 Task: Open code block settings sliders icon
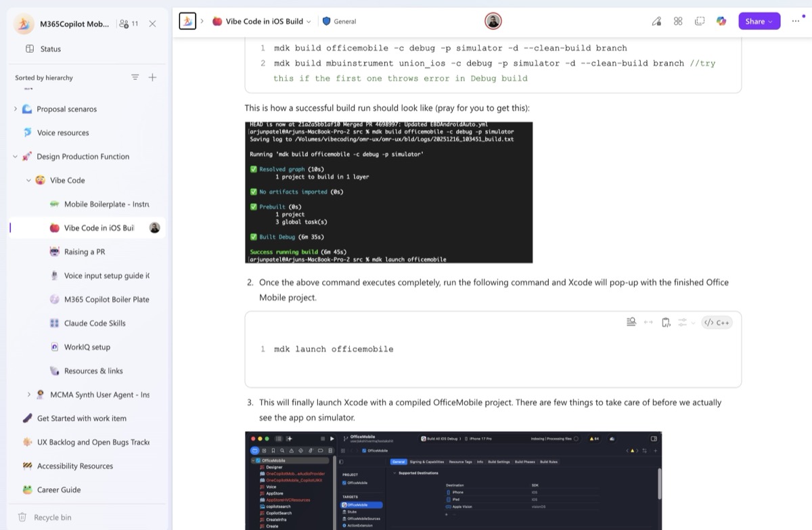pos(682,322)
